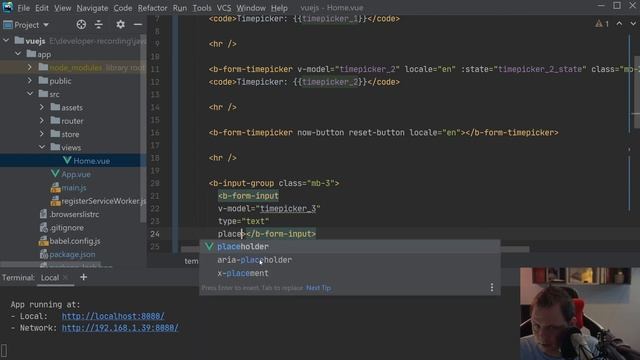Open the Edit menu
The width and height of the screenshot is (640, 360).
coord(42,8)
